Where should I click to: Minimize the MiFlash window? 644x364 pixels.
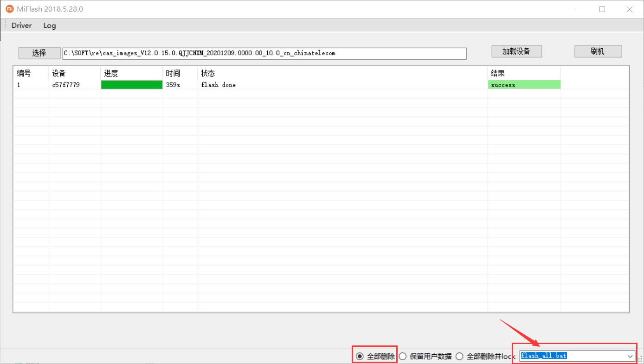click(x=575, y=9)
